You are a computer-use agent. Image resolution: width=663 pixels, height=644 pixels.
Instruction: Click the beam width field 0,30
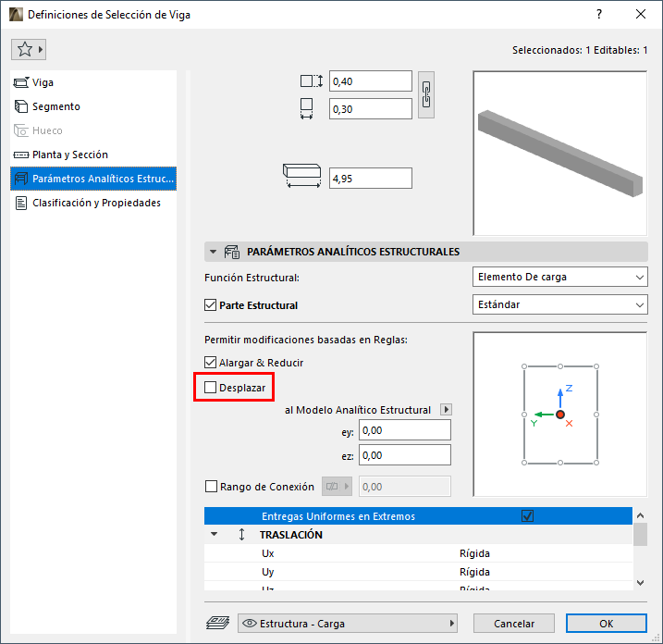pos(371,109)
